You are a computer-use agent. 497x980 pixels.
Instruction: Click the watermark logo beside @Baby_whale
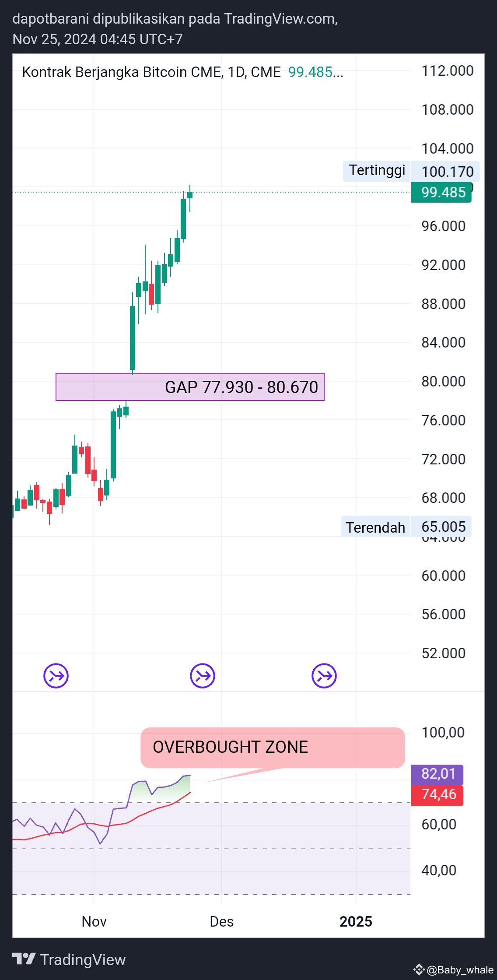tap(419, 969)
